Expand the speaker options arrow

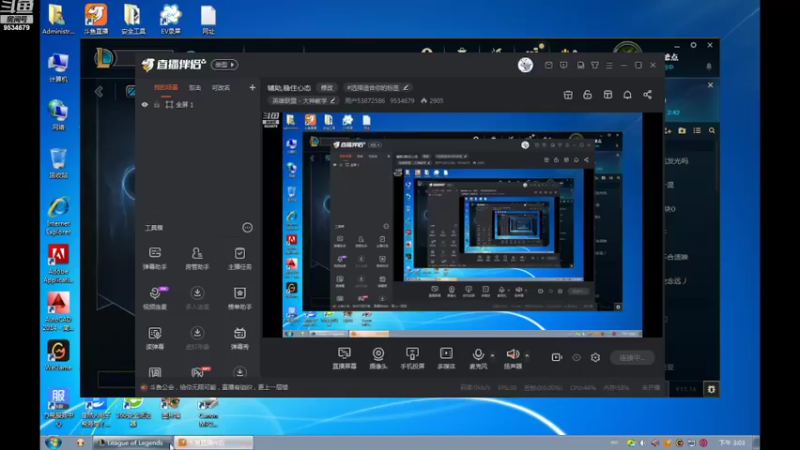click(527, 355)
